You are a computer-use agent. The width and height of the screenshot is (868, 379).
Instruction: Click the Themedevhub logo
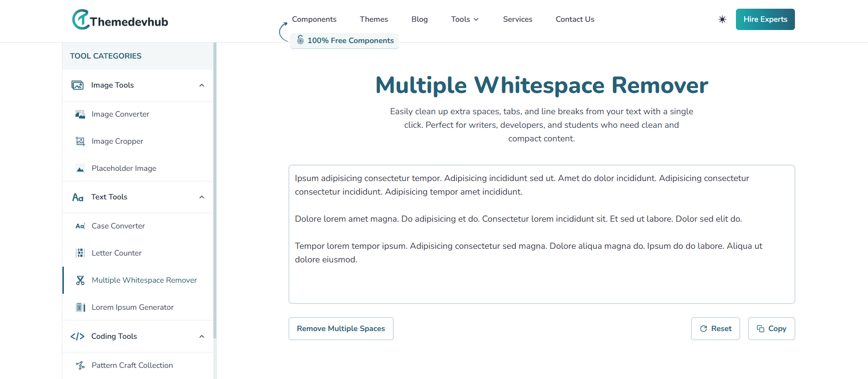[120, 20]
